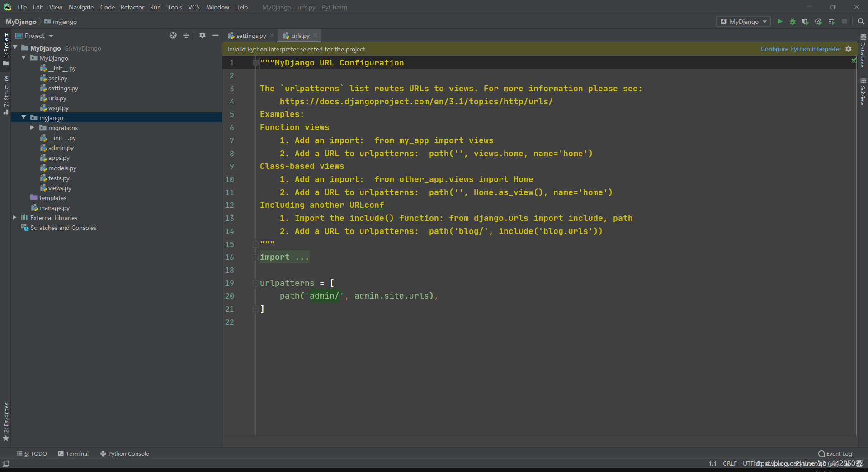Image resolution: width=868 pixels, height=472 pixels.
Task: Open the Terminal tool window
Action: [73, 454]
